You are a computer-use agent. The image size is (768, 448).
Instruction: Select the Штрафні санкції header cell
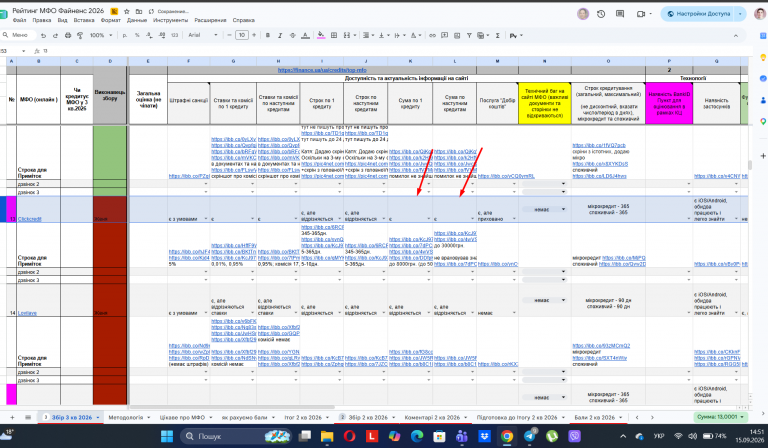(x=189, y=103)
